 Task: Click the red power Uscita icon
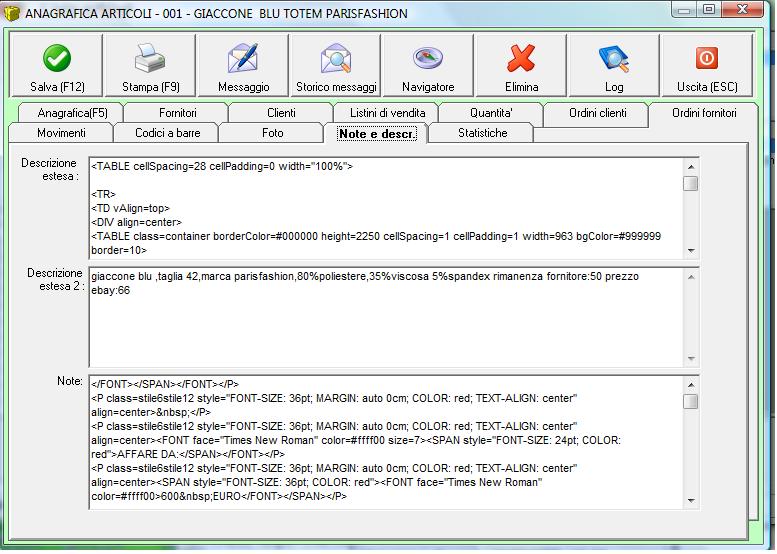point(707,58)
